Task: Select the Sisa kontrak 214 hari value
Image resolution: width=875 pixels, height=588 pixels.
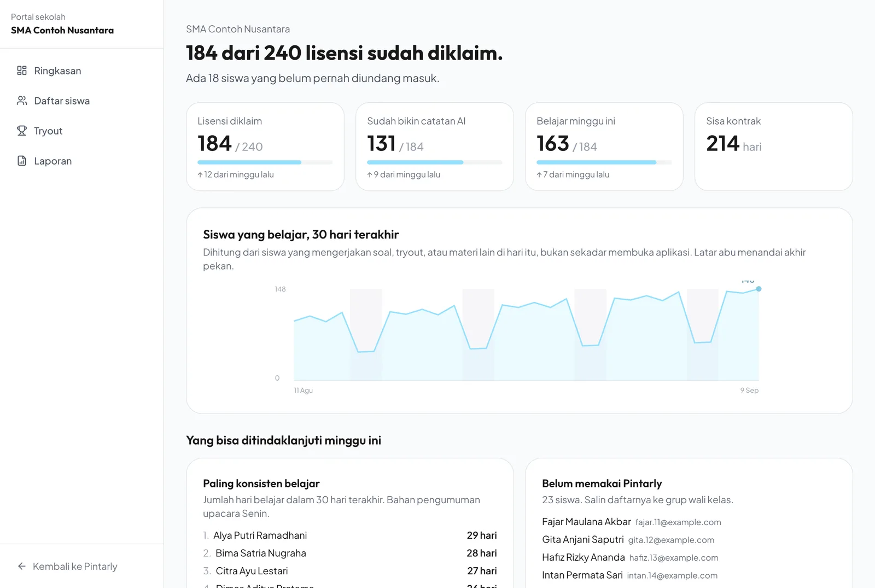Action: 734,143
